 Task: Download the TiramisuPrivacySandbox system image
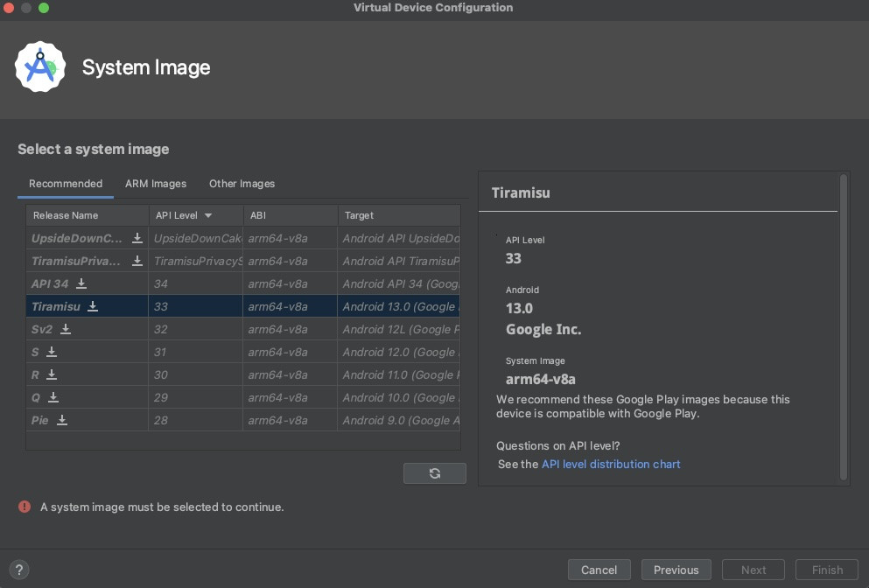pyautogui.click(x=137, y=261)
